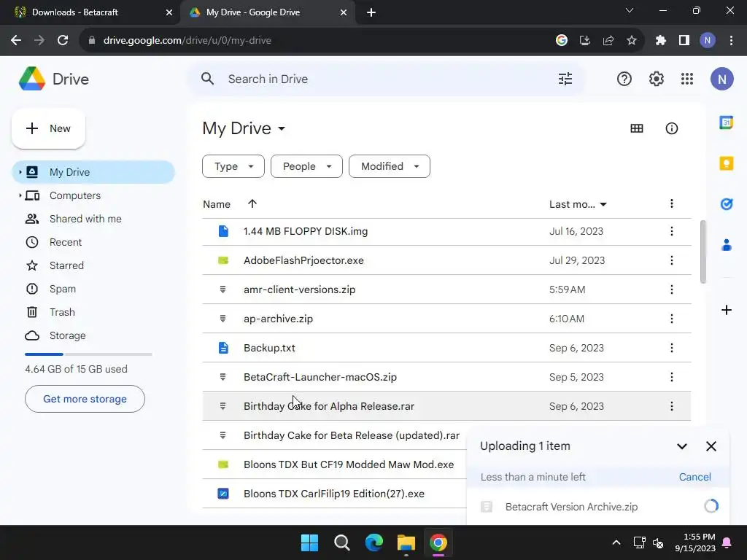Open Chrome extensions puzzle icon
This screenshot has width=747, height=560.
660,41
